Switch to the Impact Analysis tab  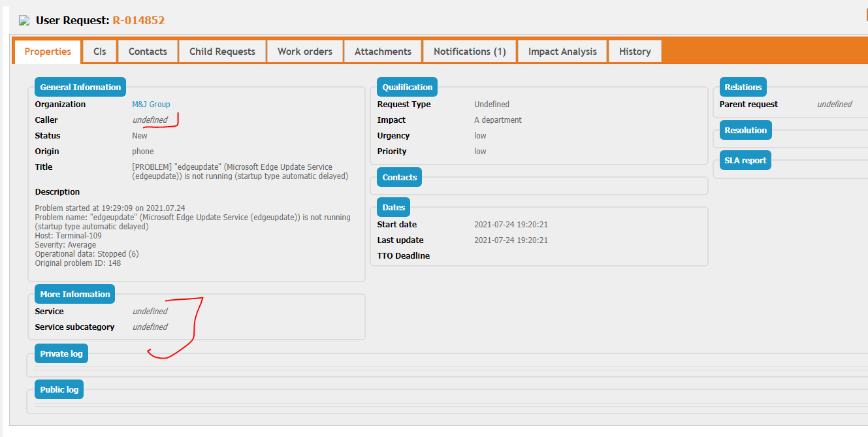point(562,51)
